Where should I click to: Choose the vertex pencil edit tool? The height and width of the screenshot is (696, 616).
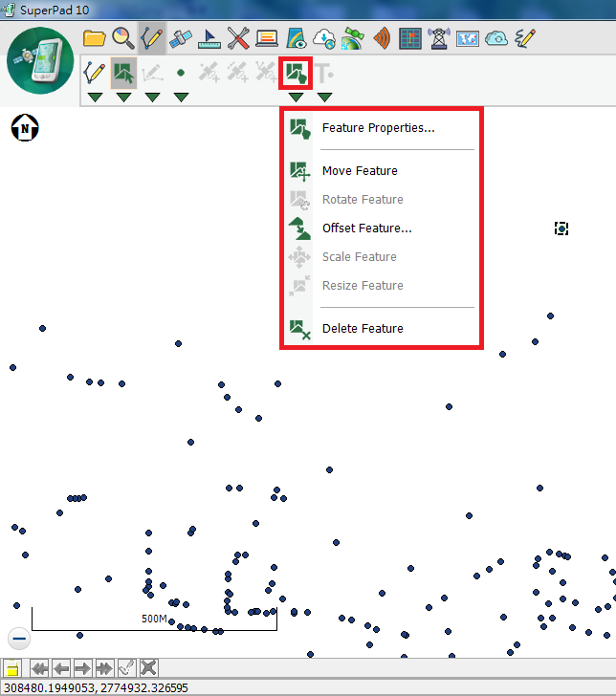click(x=95, y=73)
